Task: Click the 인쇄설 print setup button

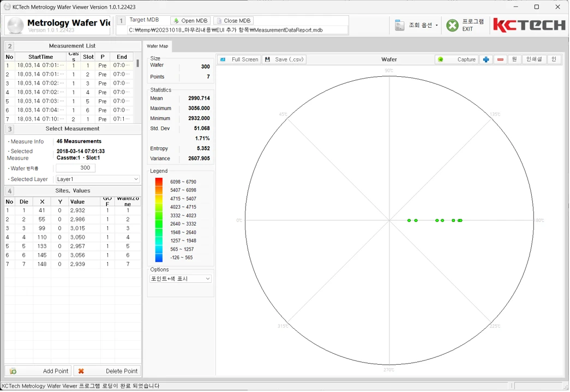Action: click(534, 59)
